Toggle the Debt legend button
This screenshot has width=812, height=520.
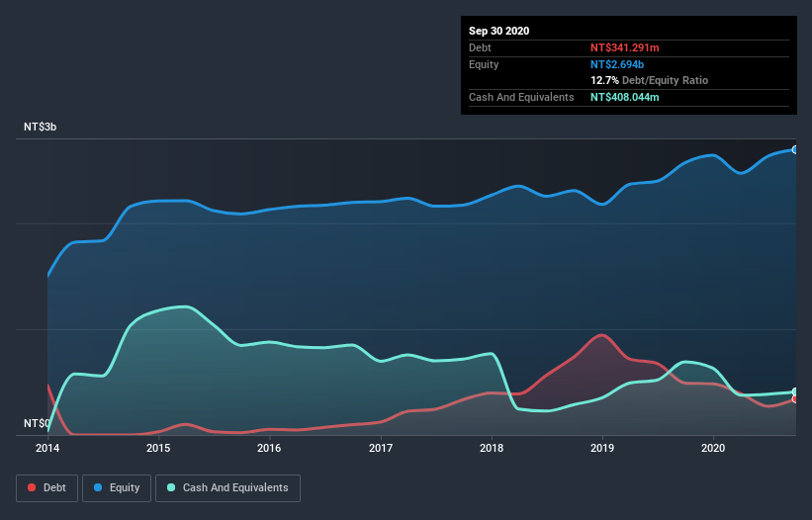pyautogui.click(x=46, y=488)
